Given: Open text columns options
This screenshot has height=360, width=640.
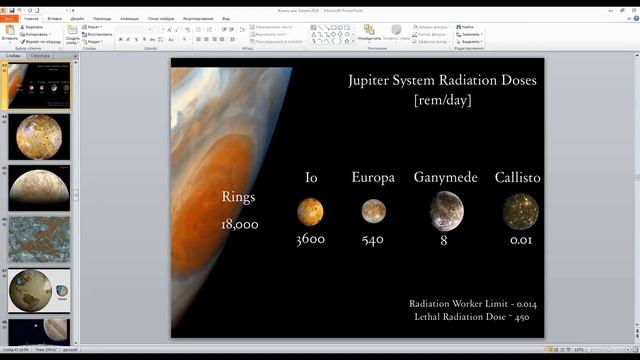Looking at the screenshot, I should pos(233,40).
